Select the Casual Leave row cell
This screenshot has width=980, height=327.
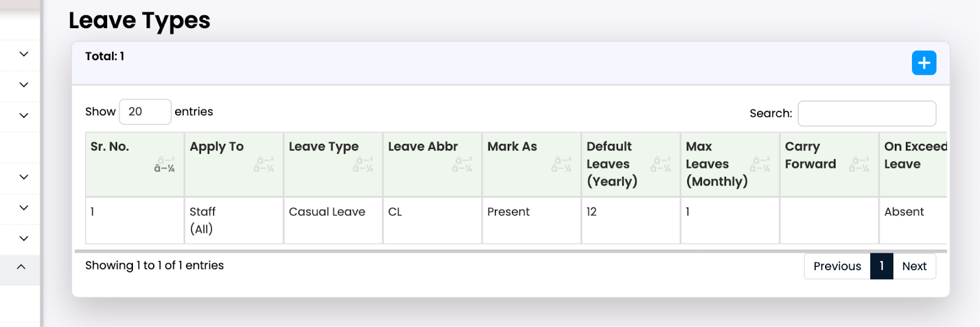327,212
